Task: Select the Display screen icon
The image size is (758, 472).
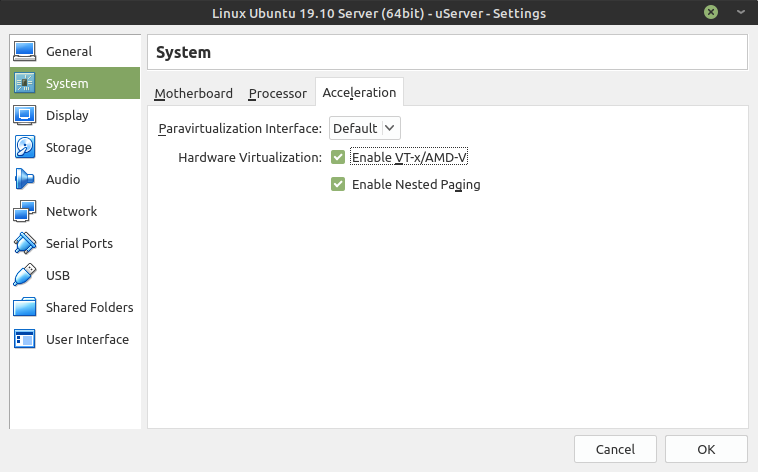Action: [24, 116]
